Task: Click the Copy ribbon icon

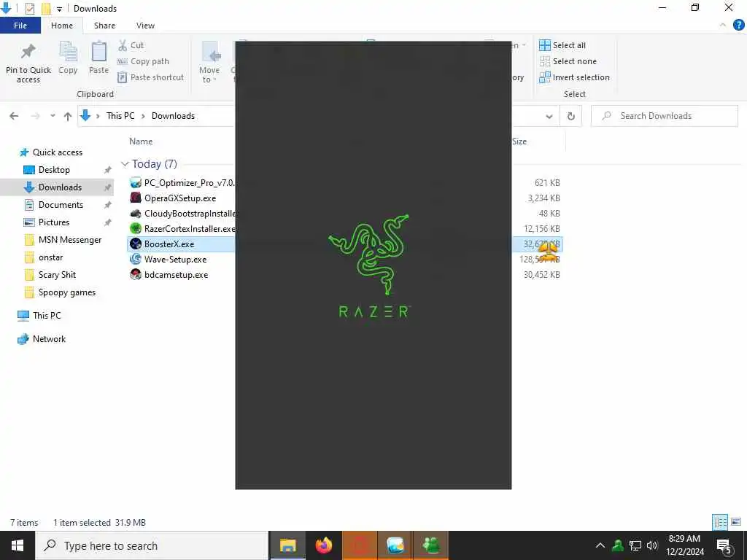Action: click(68, 52)
